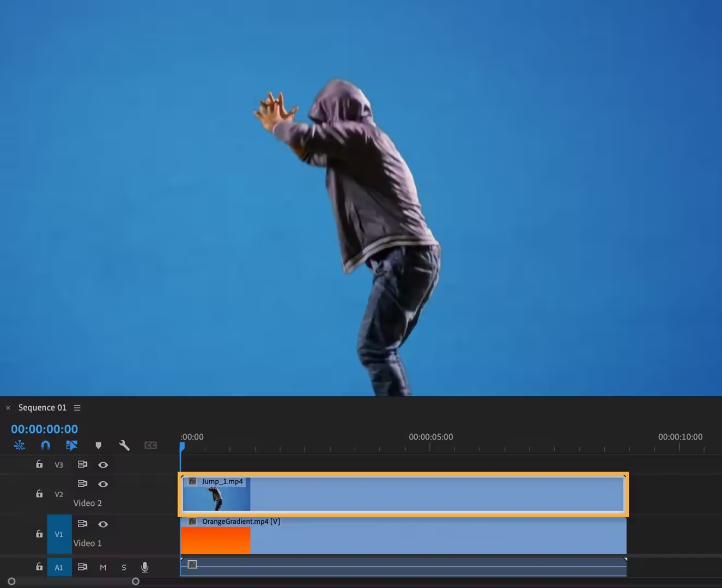
Task: Add a marker with the marker icon
Action: pos(99,445)
